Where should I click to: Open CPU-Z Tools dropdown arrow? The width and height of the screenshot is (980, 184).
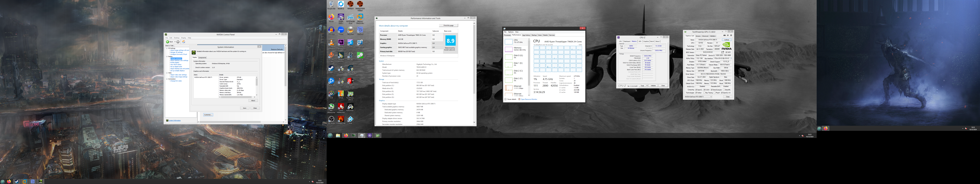pyautogui.click(x=647, y=86)
